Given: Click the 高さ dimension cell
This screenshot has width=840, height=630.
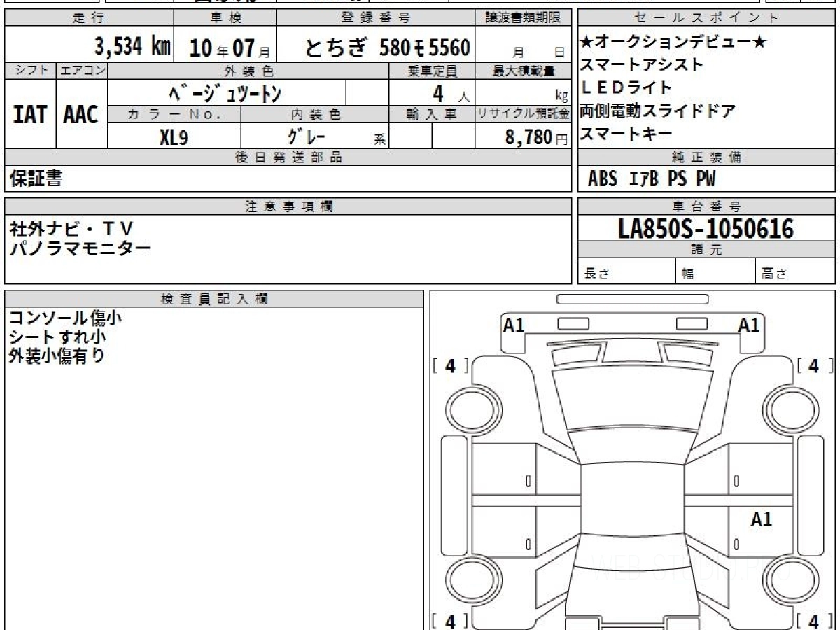Looking at the screenshot, I should tap(795, 271).
